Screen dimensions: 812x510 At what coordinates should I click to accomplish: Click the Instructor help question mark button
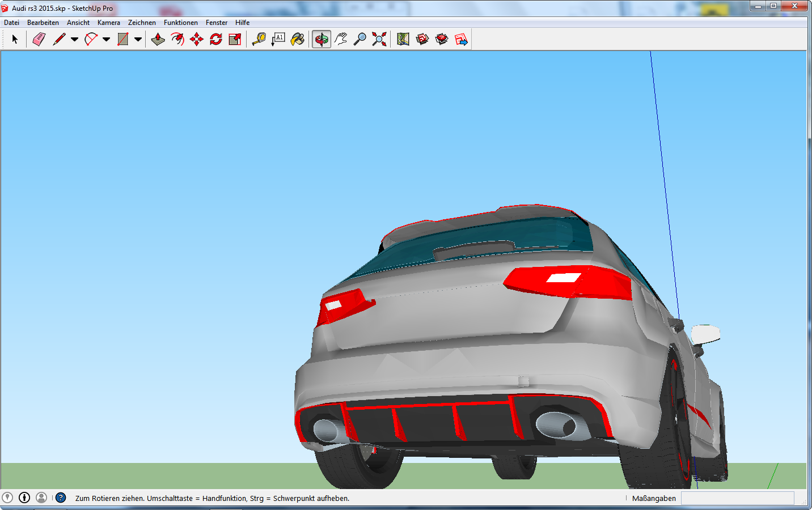[x=61, y=498]
